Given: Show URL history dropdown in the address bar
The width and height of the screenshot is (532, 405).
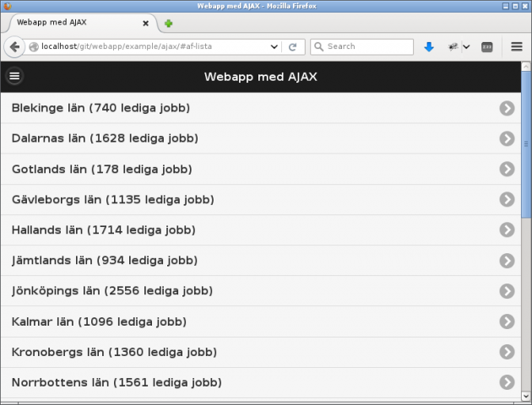Looking at the screenshot, I should [x=274, y=46].
